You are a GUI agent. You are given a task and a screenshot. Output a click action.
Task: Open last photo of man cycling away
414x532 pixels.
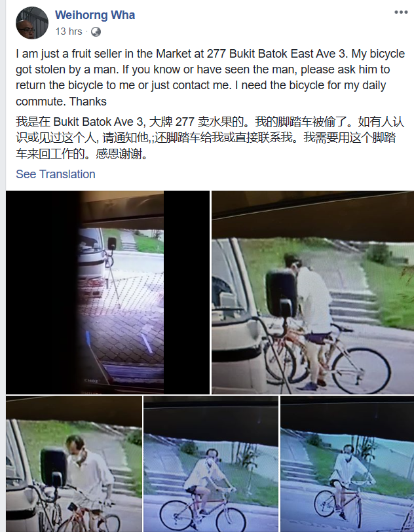pos(347,464)
